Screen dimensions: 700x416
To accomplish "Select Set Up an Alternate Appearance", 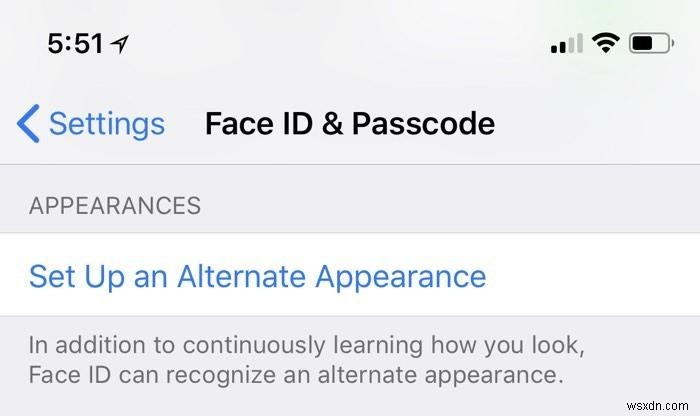I will coord(350,275).
